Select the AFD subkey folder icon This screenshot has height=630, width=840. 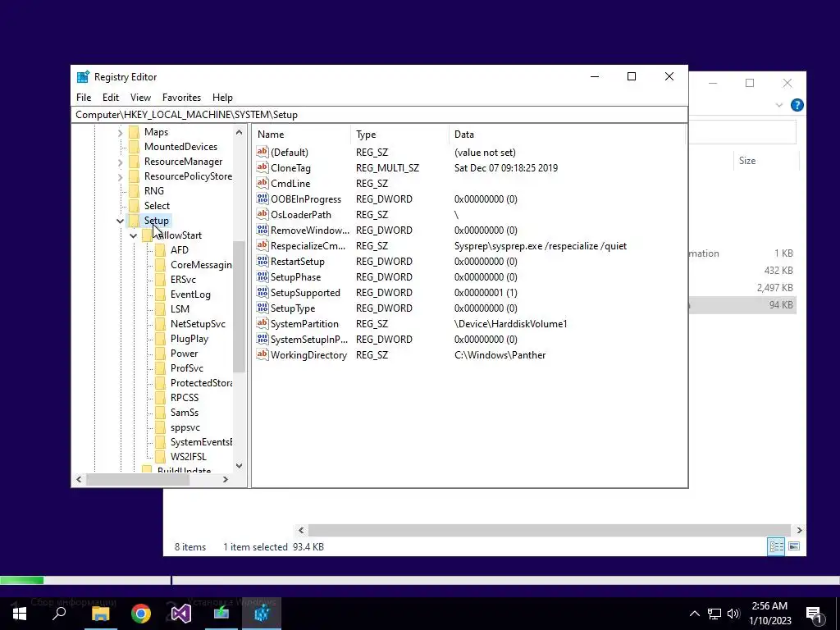pyautogui.click(x=160, y=250)
